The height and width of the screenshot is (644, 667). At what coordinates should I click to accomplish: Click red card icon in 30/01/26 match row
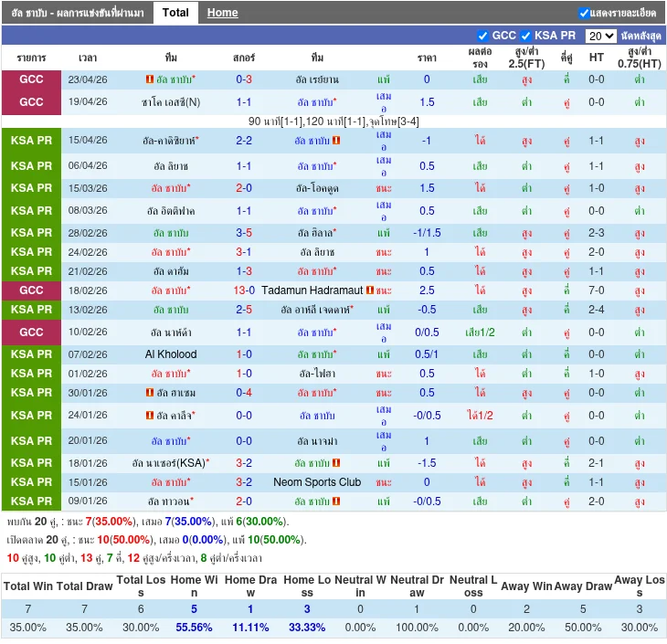tap(149, 393)
